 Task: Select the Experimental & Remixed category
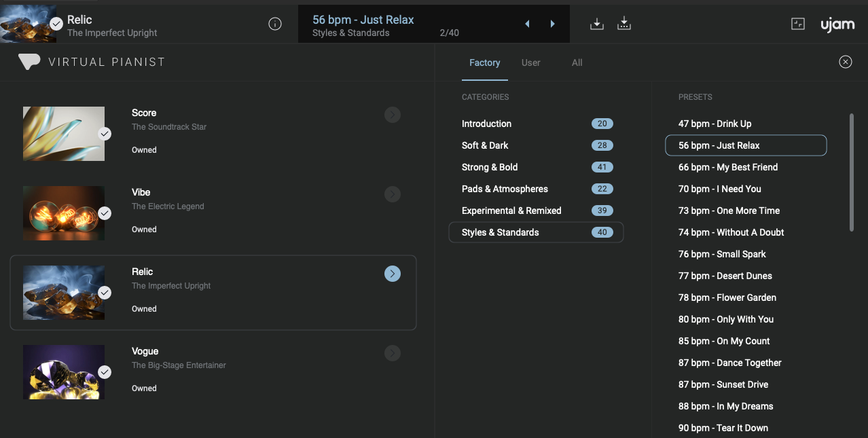point(536,211)
